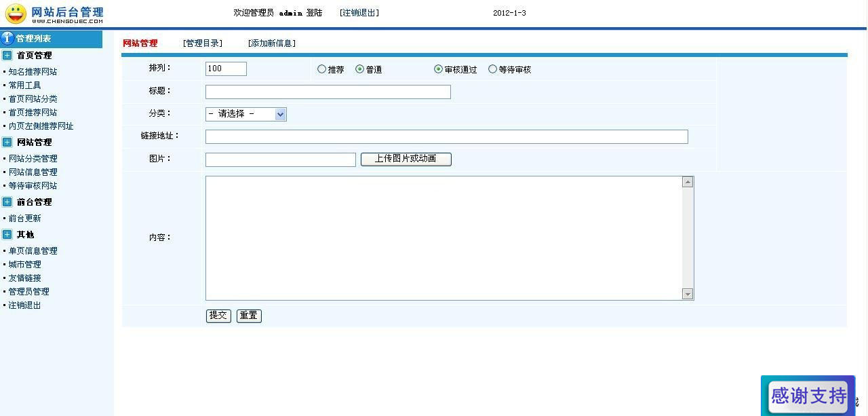The image size is (868, 416).
Task: Select the 推荐 radio button
Action: [x=321, y=69]
